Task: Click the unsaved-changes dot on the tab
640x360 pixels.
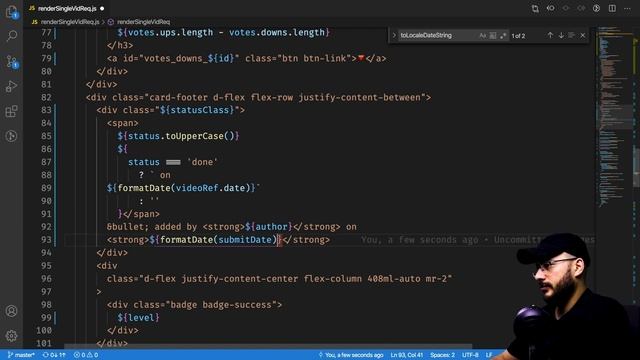Action: point(102,9)
